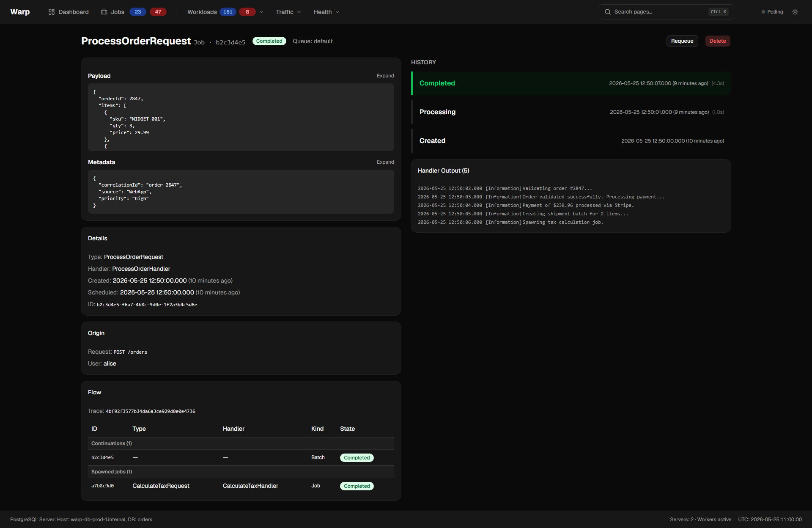Click the State column header

point(347,429)
